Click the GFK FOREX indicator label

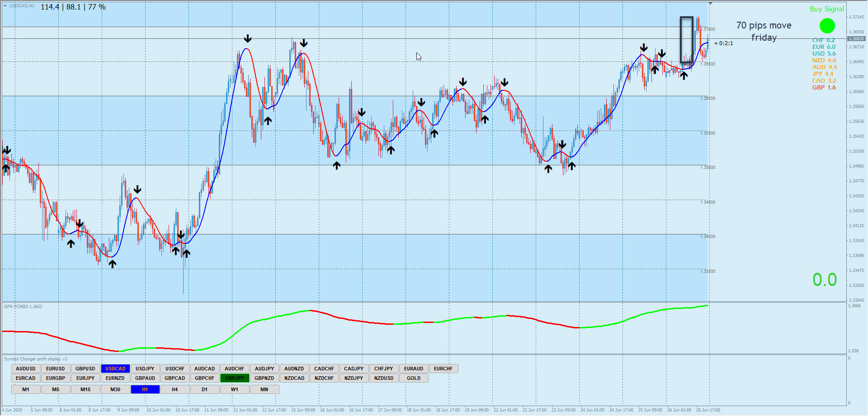23,306
